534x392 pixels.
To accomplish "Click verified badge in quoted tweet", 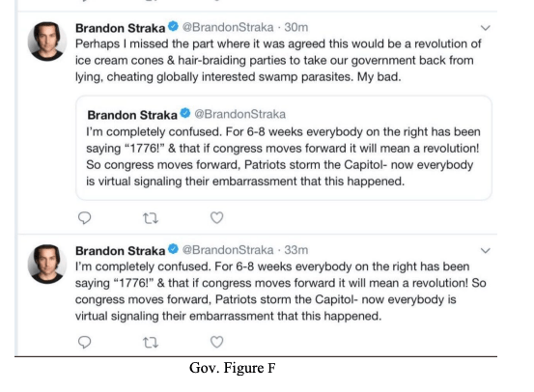I will [185, 113].
